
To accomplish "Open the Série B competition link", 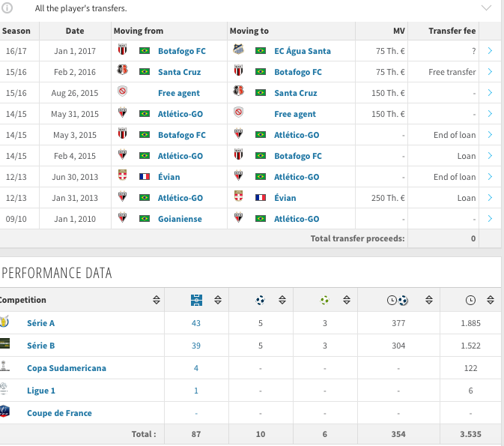I will click(40, 346).
